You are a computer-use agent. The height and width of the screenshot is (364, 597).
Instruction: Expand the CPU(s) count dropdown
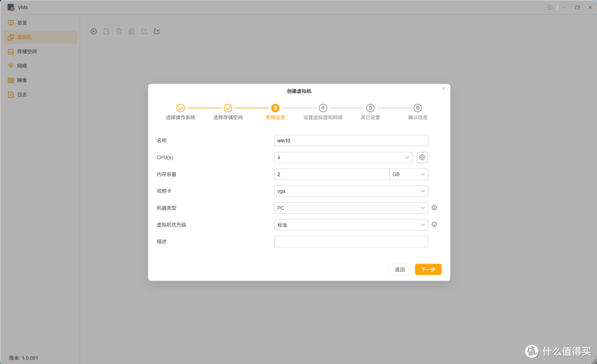tap(343, 157)
